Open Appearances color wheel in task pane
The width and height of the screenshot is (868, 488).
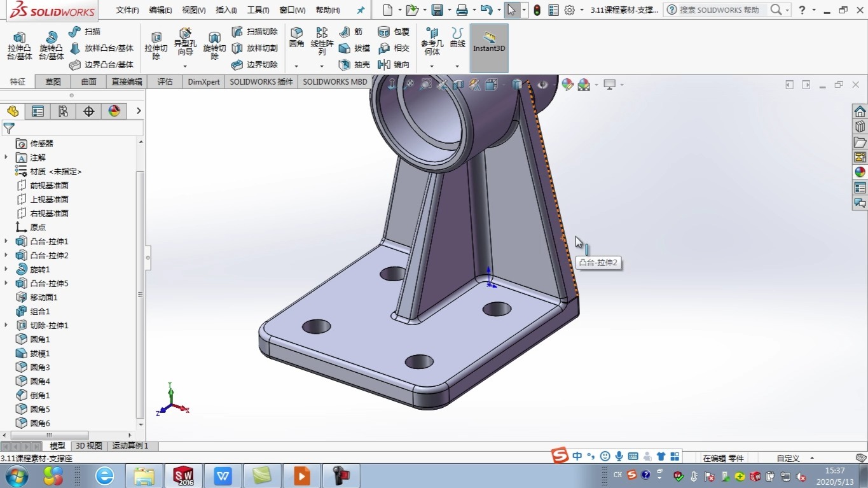tap(860, 172)
